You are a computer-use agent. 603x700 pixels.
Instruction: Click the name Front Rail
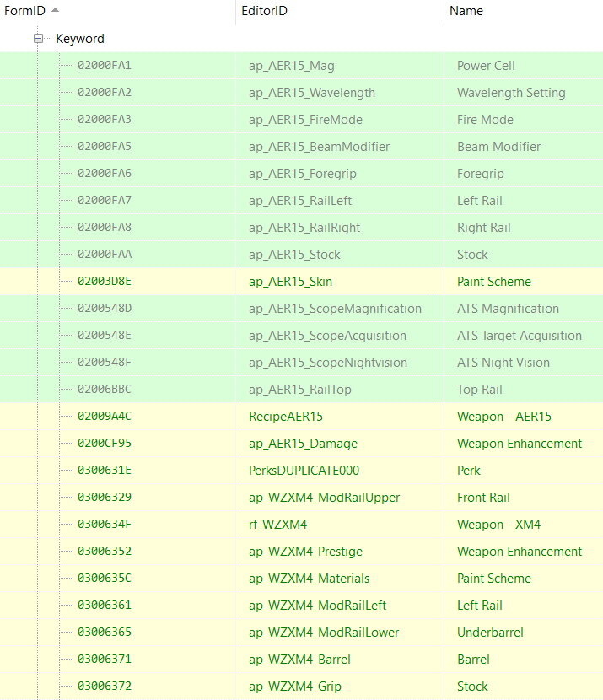point(483,498)
